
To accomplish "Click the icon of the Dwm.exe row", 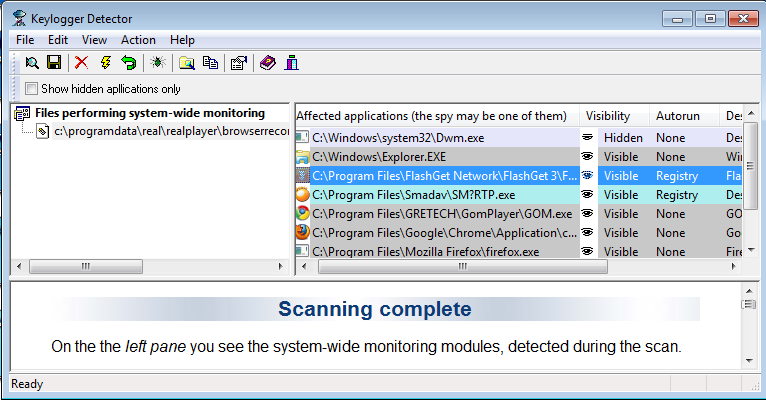I will tap(302, 138).
